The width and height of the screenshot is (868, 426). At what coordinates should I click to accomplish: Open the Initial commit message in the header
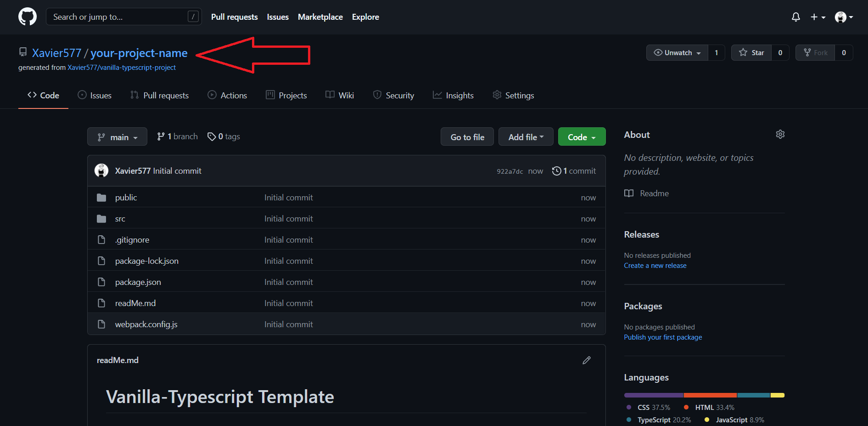(x=177, y=171)
